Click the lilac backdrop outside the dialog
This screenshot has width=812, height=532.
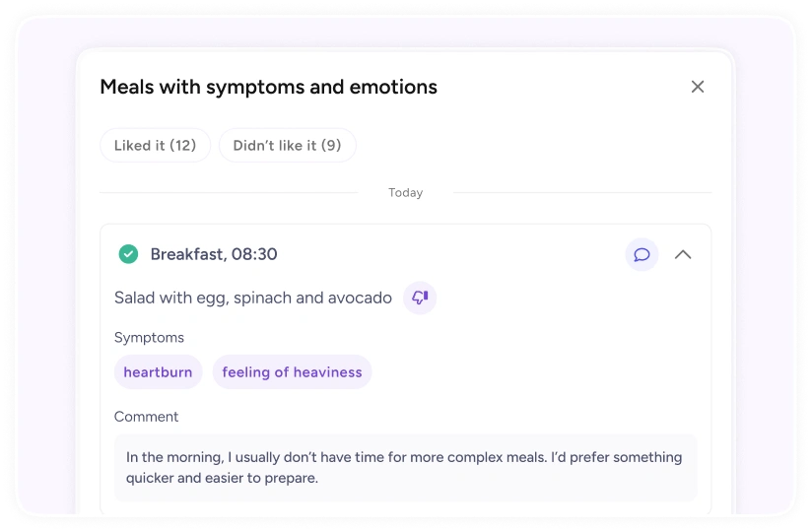pos(46,259)
